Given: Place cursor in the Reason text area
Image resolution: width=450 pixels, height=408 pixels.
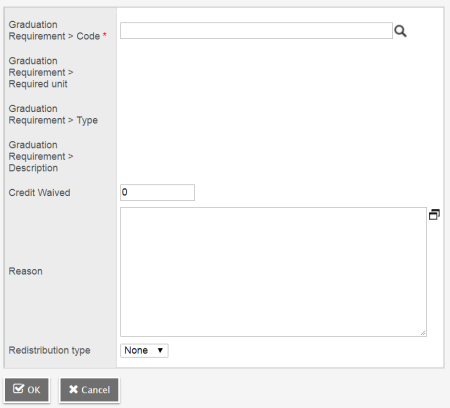Looking at the screenshot, I should tap(273, 272).
